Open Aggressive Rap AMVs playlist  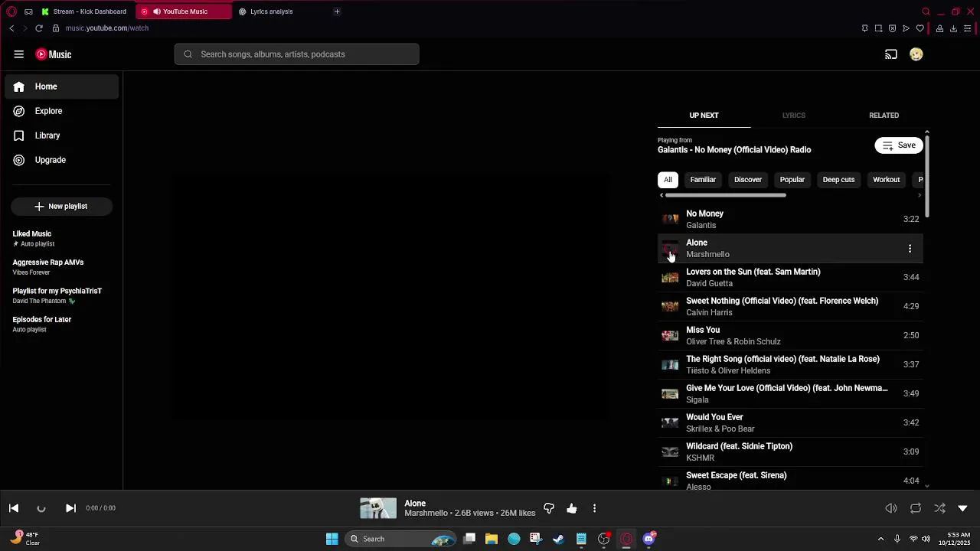point(62,267)
